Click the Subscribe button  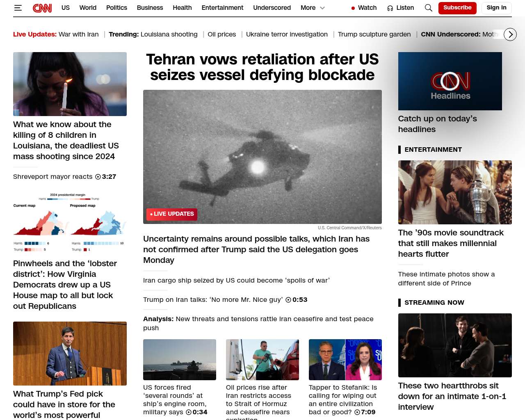click(457, 8)
